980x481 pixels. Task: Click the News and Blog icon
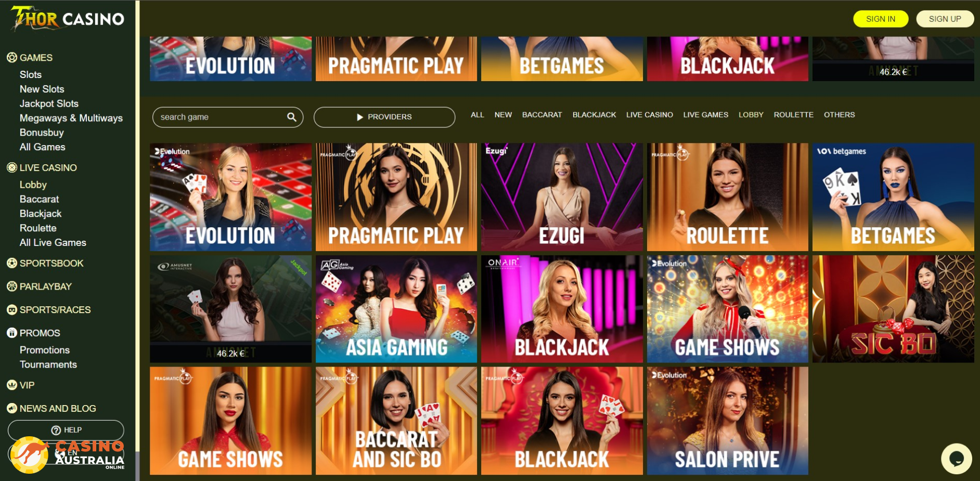(x=12, y=408)
